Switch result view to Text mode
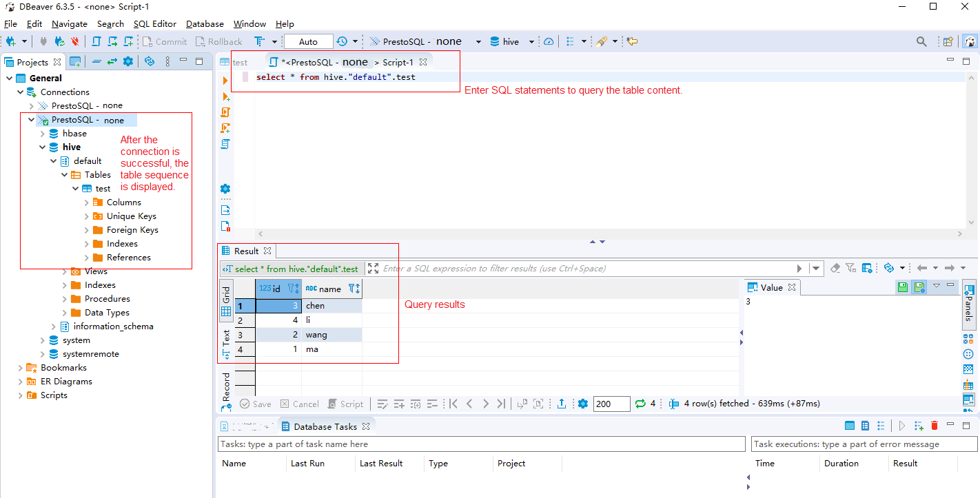 pos(226,344)
